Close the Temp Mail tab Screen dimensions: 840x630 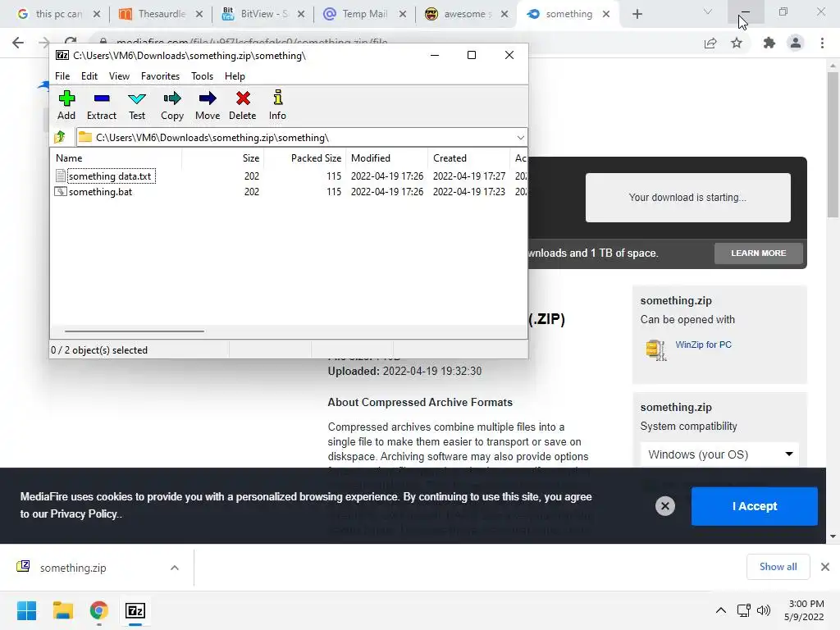[403, 15]
